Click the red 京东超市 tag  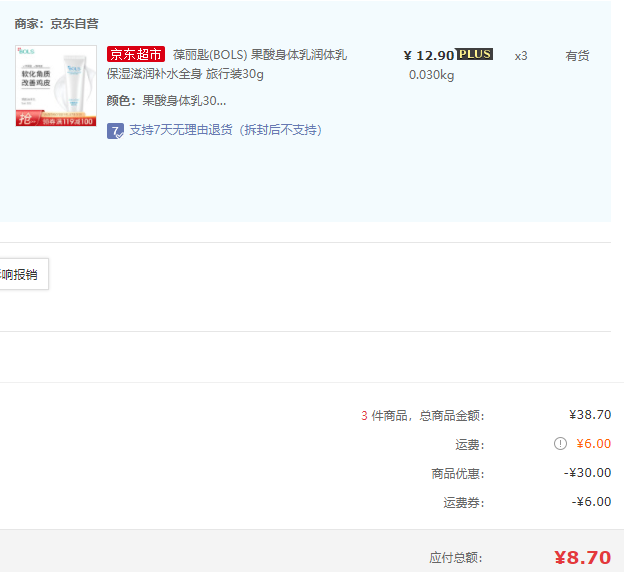pyautogui.click(x=136, y=54)
